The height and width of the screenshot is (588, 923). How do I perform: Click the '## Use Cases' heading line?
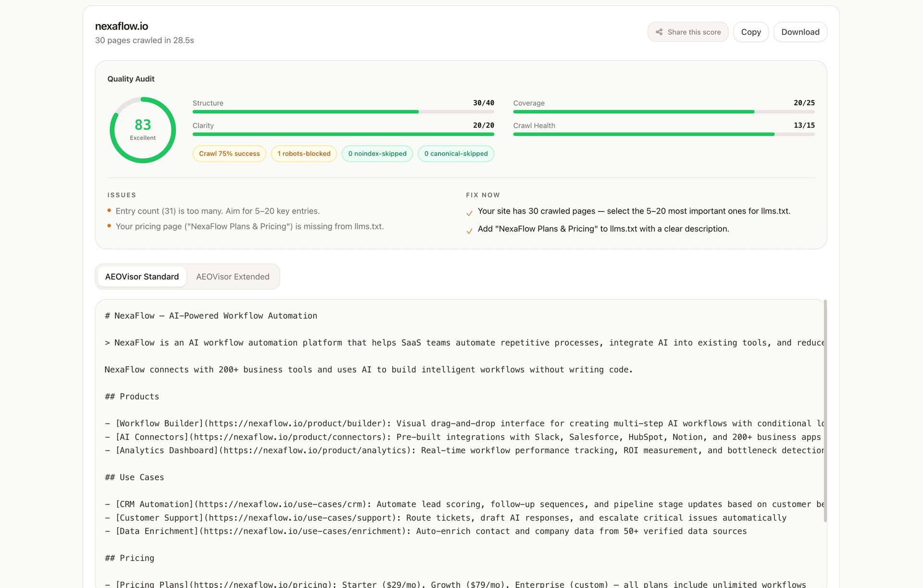click(x=135, y=477)
